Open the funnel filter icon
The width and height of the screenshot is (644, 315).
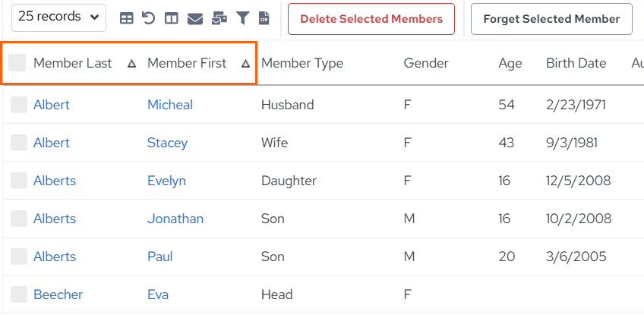click(243, 18)
